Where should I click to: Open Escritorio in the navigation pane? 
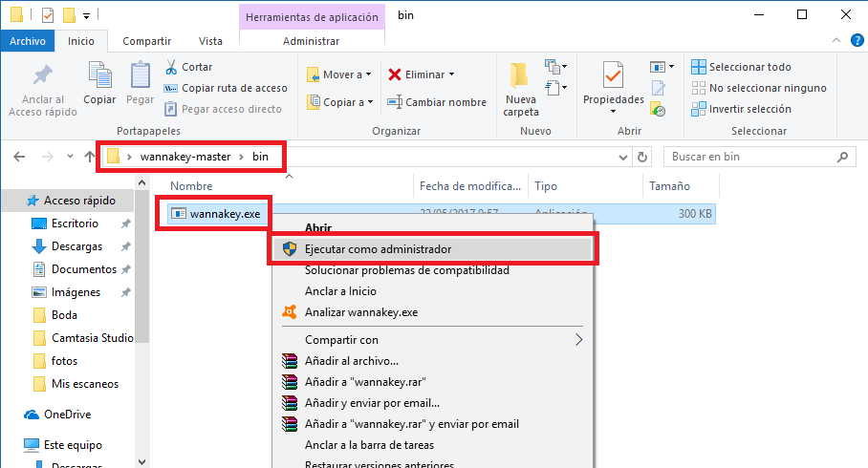[x=75, y=223]
